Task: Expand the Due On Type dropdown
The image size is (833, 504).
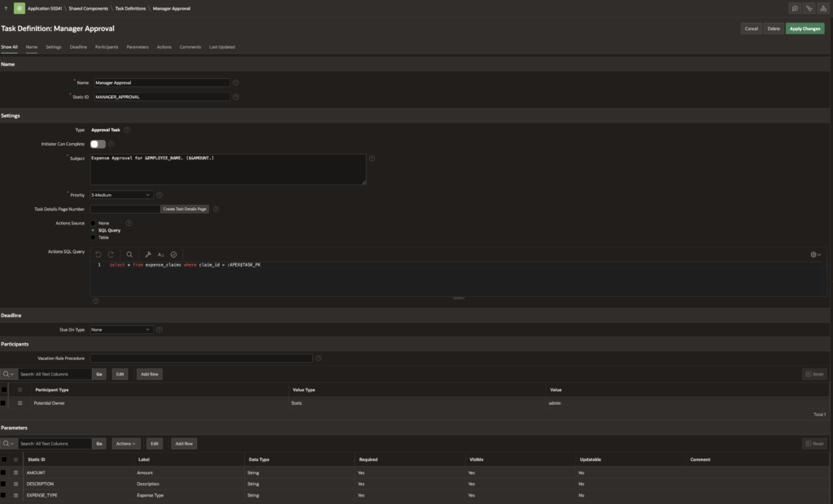Action: click(121, 330)
